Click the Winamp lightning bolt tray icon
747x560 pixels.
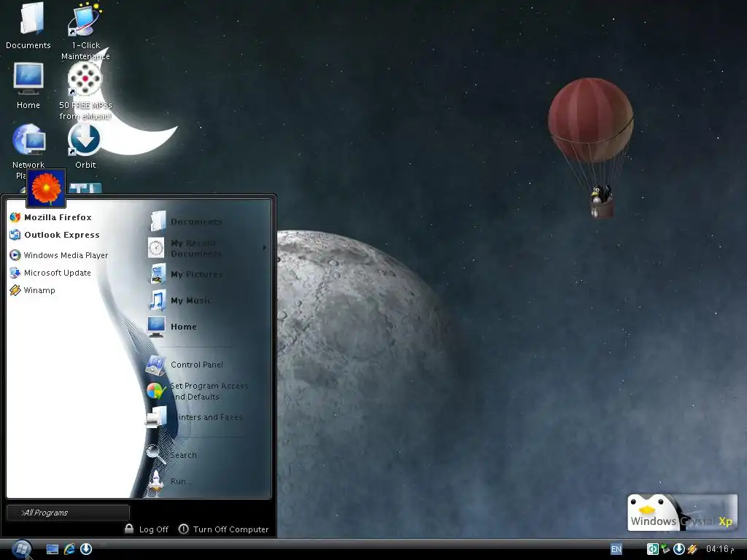coord(692,549)
